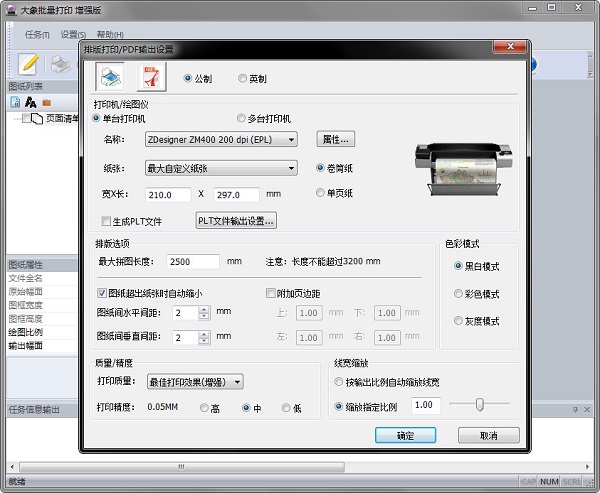The width and height of the screenshot is (600, 493).
Task: Click the 属性 properties button
Action: point(336,140)
